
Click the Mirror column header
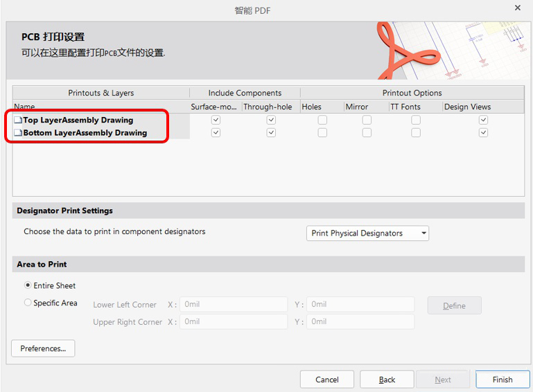coord(367,107)
